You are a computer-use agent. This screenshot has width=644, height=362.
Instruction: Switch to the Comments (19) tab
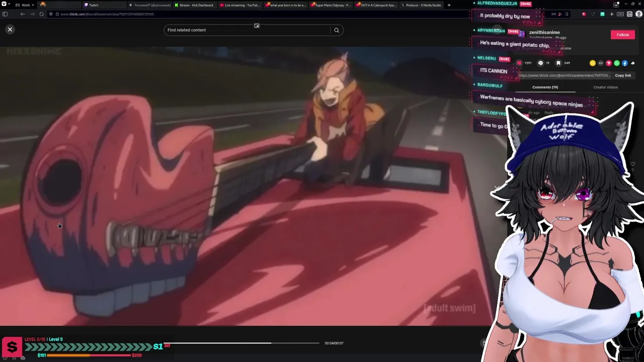tap(545, 87)
